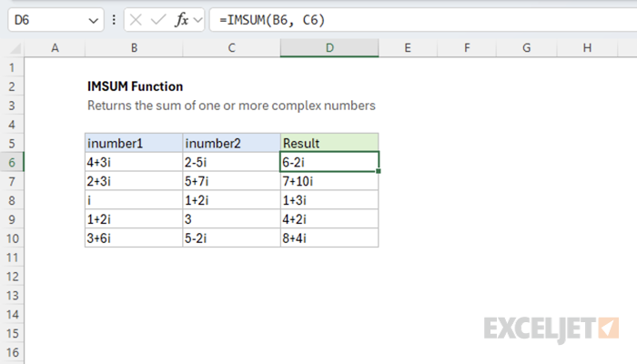637x364 pixels.
Task: Click the Select All corner triangle
Action: tap(15, 48)
